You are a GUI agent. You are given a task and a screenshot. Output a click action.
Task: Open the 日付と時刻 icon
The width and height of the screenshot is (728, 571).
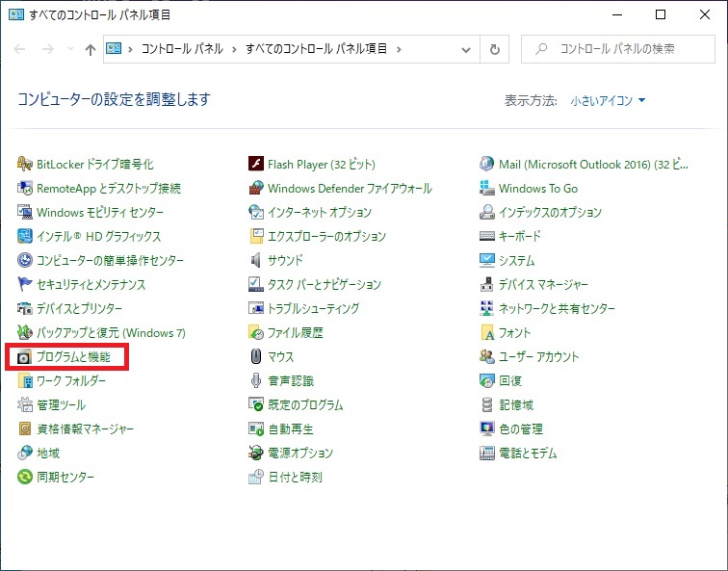256,477
